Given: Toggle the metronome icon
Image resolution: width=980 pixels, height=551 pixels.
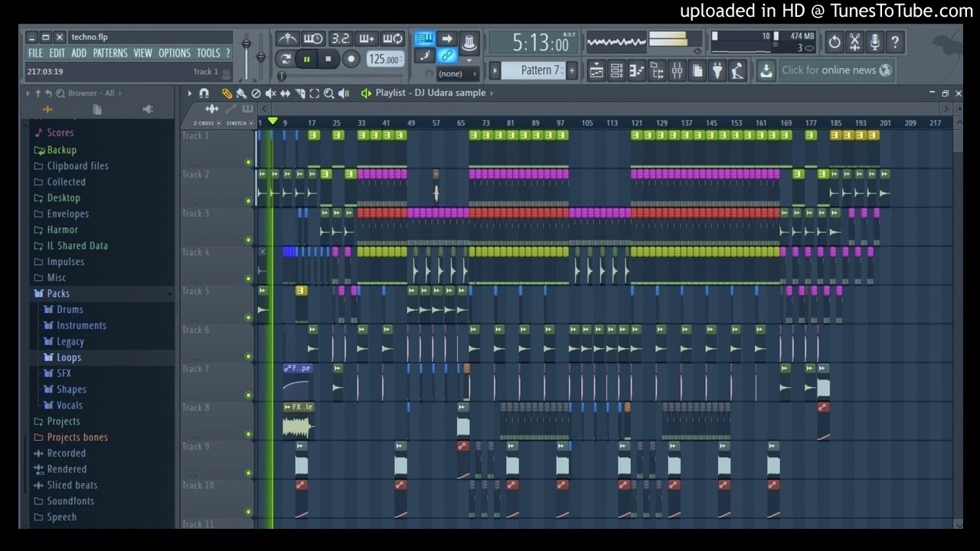Looking at the screenshot, I should pyautogui.click(x=287, y=39).
